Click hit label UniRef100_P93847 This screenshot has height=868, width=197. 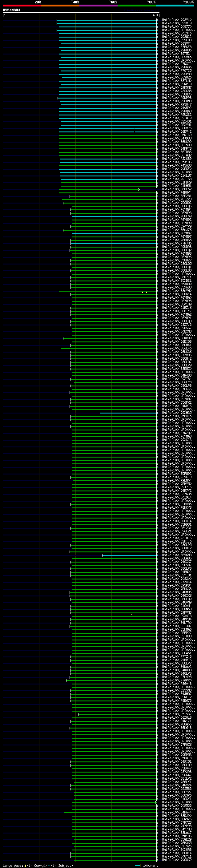(176, 104)
